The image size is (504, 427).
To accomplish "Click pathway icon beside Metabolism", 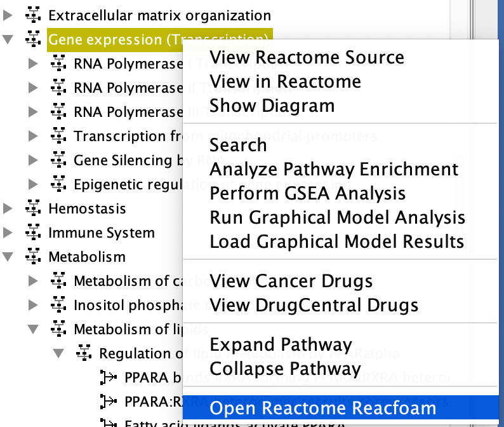I will tap(33, 257).
